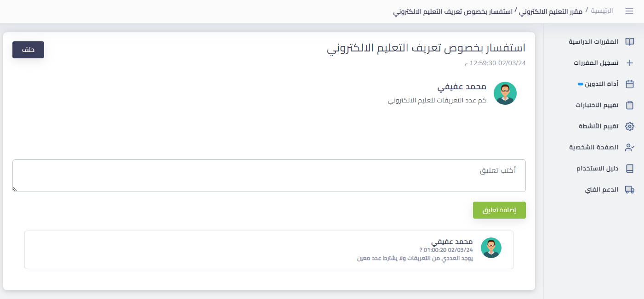Click the calendar icon for أداة التدوين

[630, 84]
